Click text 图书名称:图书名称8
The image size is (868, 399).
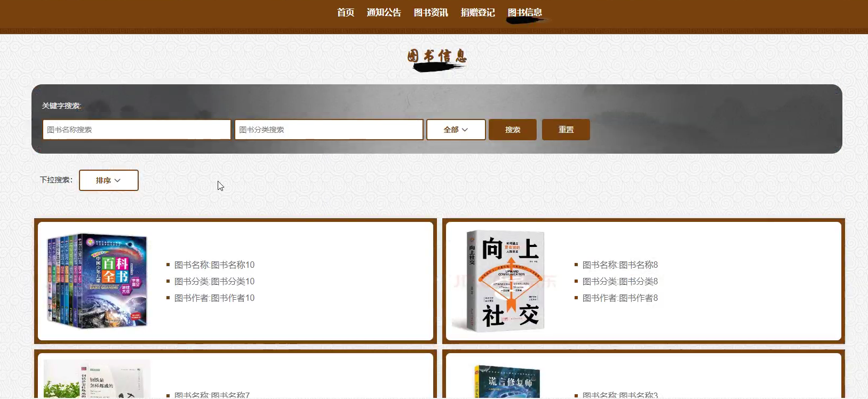pos(620,265)
